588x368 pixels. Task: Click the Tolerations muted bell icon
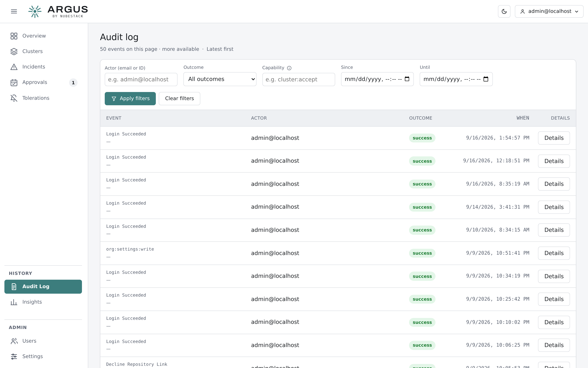14,98
